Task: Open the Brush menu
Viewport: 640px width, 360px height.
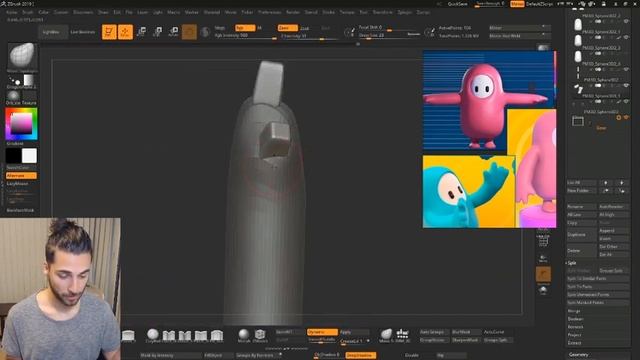Action: pos(27,12)
